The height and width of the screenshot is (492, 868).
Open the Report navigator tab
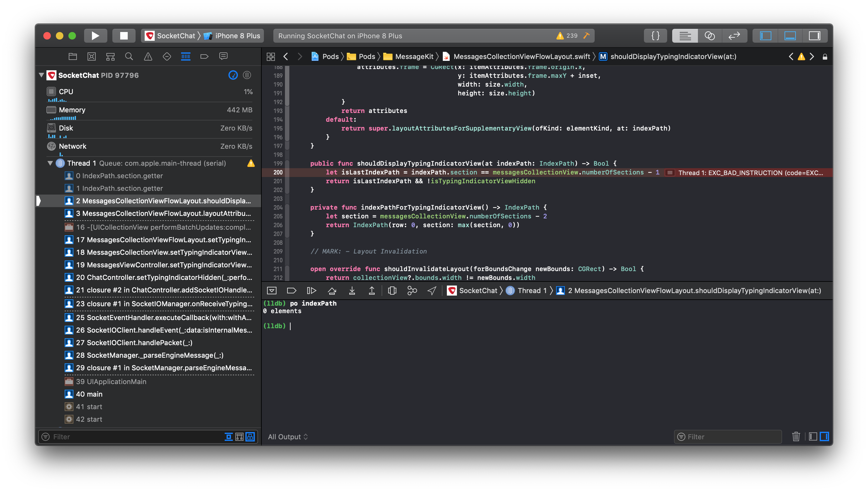223,56
